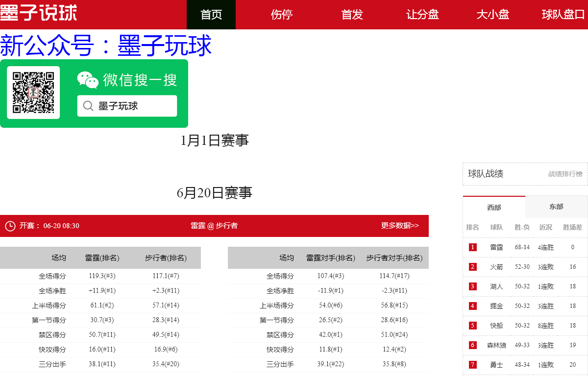Click the 52-30 record for 火箭
This screenshot has width=588, height=376.
(522, 267)
